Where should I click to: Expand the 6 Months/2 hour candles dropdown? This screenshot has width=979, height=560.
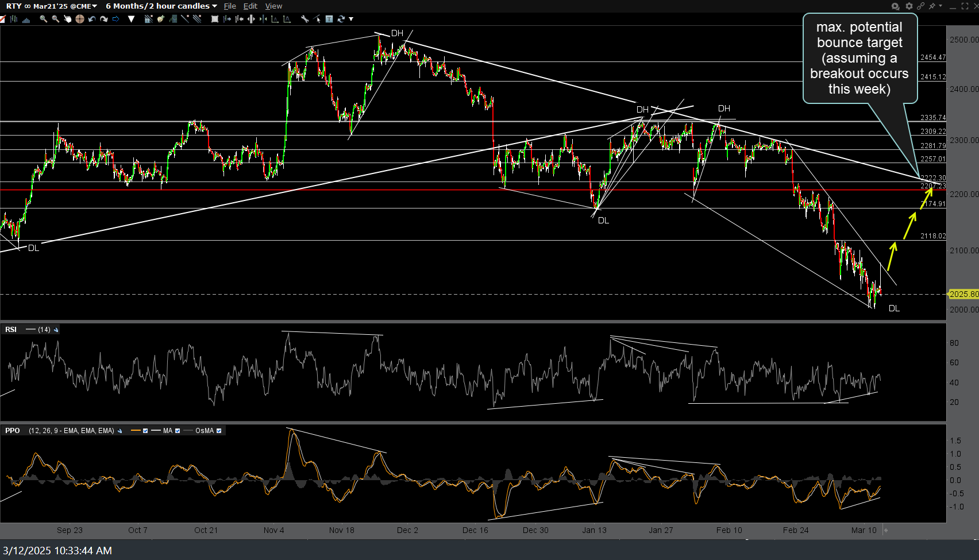[161, 6]
